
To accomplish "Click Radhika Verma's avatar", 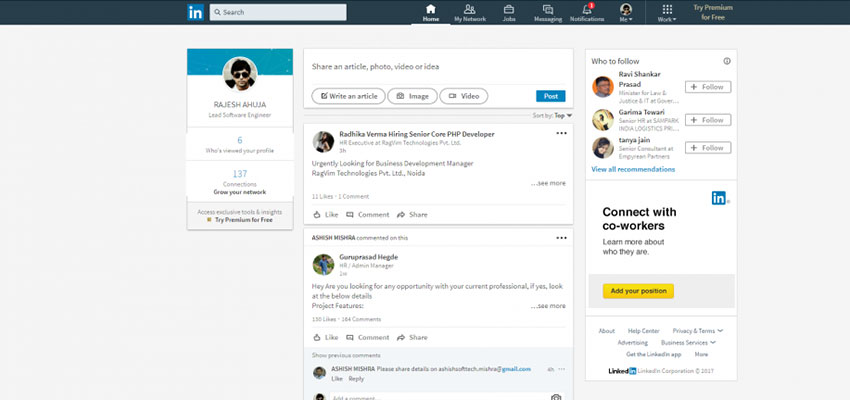I will (x=323, y=141).
